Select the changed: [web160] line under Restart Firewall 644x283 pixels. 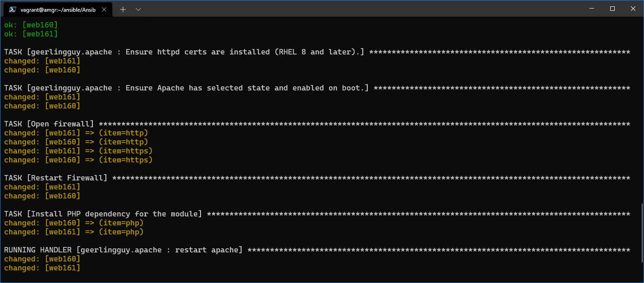[x=43, y=196]
